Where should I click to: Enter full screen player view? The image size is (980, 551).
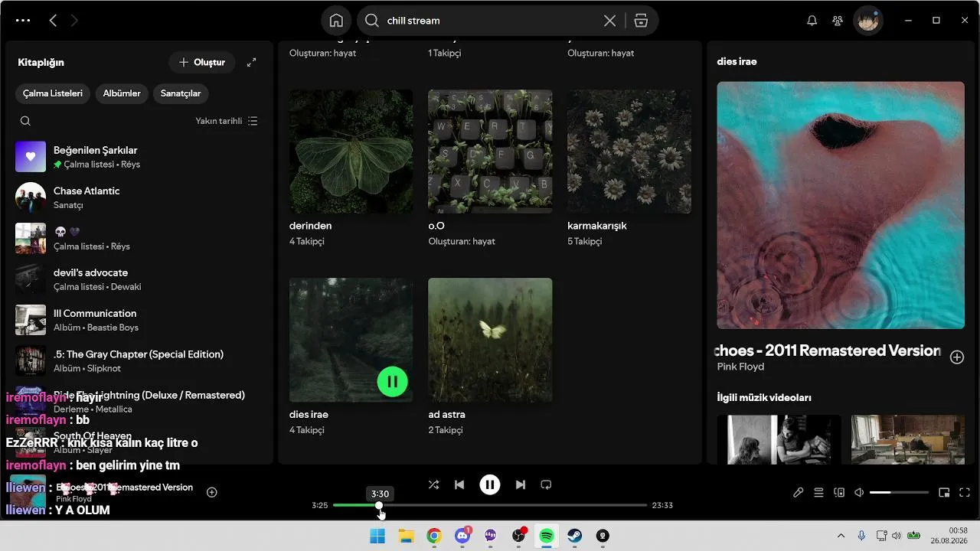(x=965, y=493)
